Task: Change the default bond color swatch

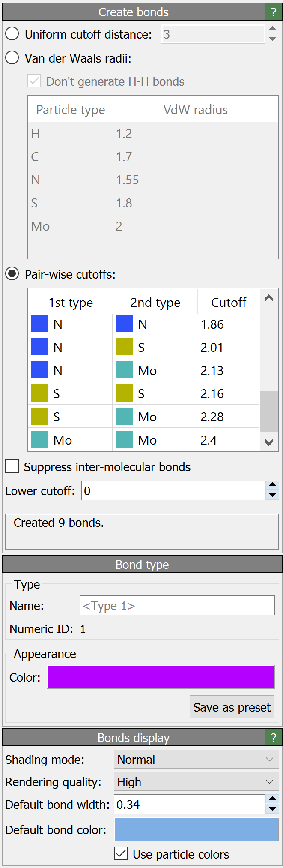Action: [196, 830]
